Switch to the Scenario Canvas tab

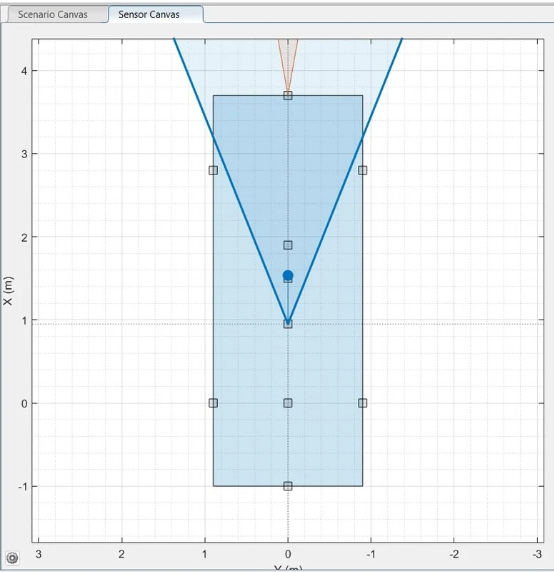[x=53, y=14]
